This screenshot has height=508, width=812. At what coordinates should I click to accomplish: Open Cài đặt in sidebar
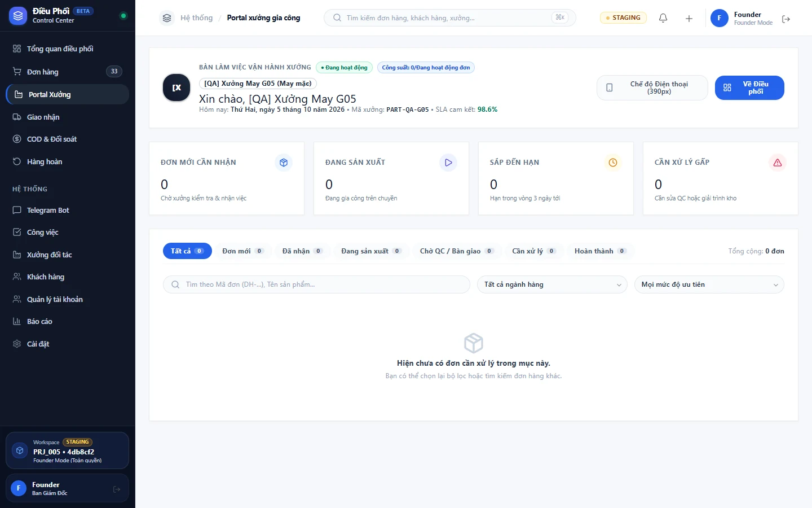[68, 344]
